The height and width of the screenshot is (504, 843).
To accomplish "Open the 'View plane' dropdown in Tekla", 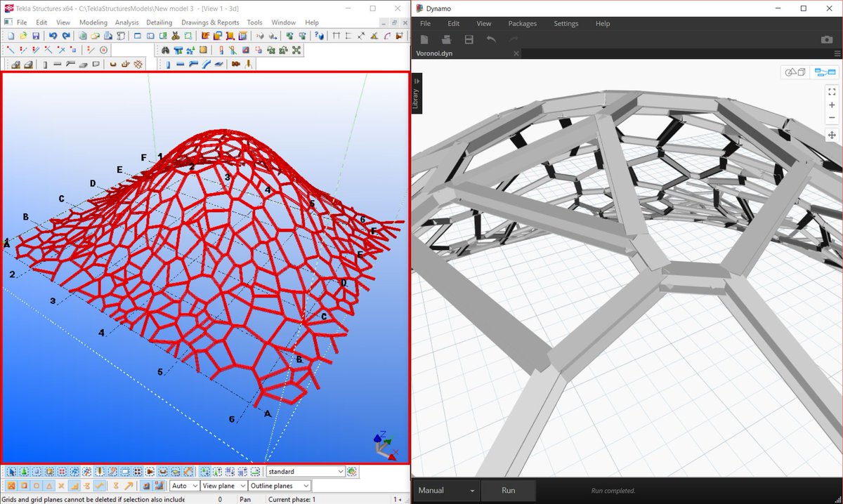I will click(223, 485).
